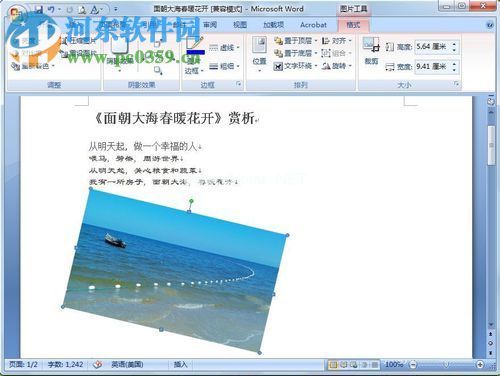Click 压缩图片 (Compress Pictures)
Viewport: 500px width, 376px height.
[x=79, y=41]
